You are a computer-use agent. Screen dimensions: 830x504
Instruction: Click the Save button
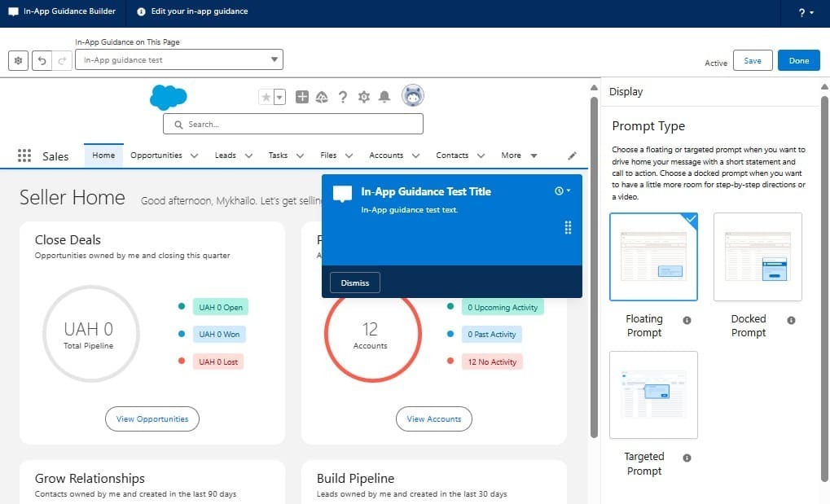coord(753,60)
